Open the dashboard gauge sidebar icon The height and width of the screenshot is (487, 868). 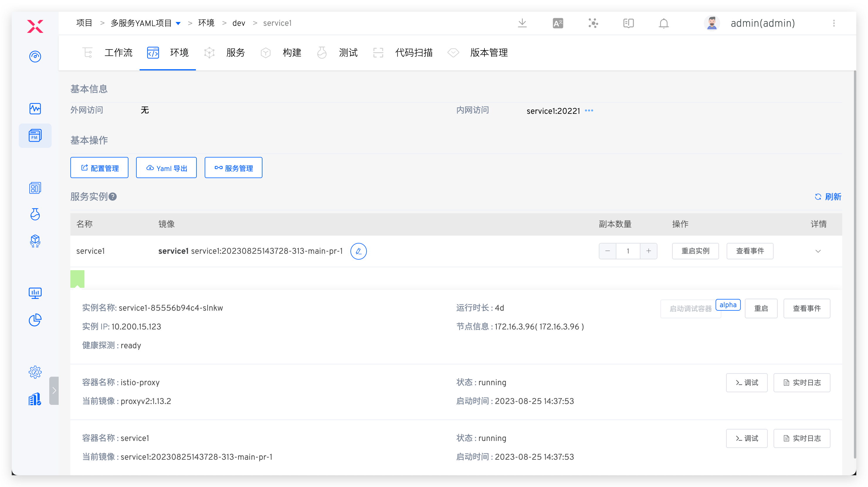(x=35, y=56)
